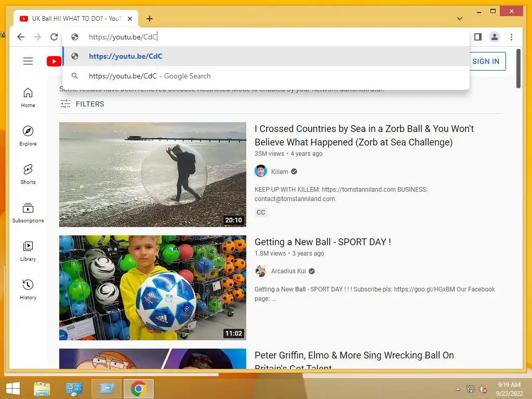Click the Killem channel avatar
The image size is (532, 399).
tap(261, 171)
